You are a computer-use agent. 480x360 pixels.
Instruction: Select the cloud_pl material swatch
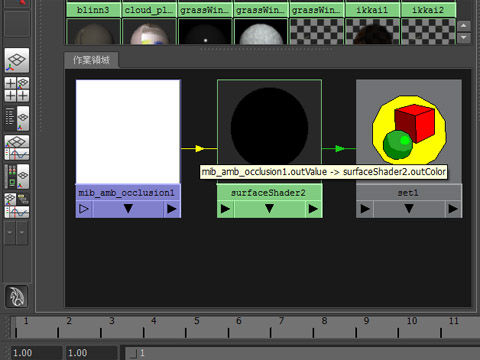coord(149,31)
